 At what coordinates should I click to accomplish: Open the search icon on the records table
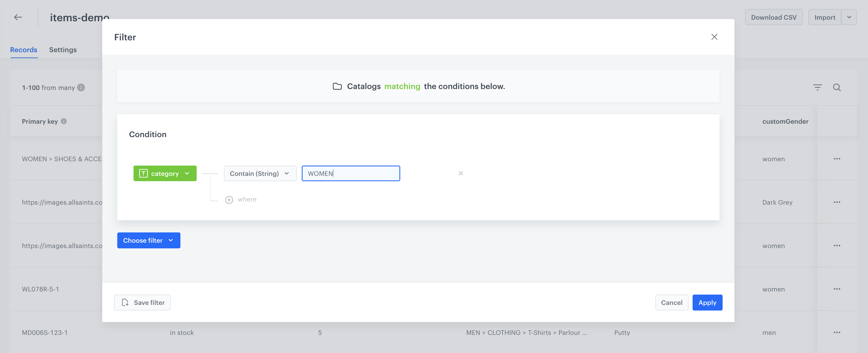837,87
